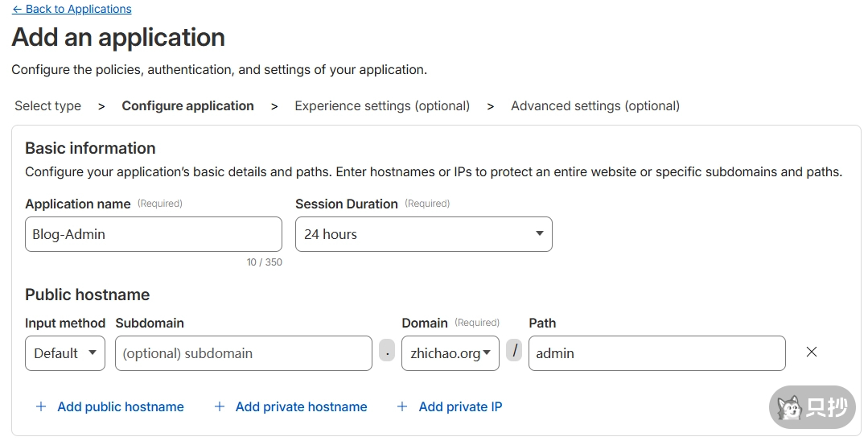This screenshot has height=441, width=868.
Task: Click into the optional Subdomain field
Action: [243, 353]
